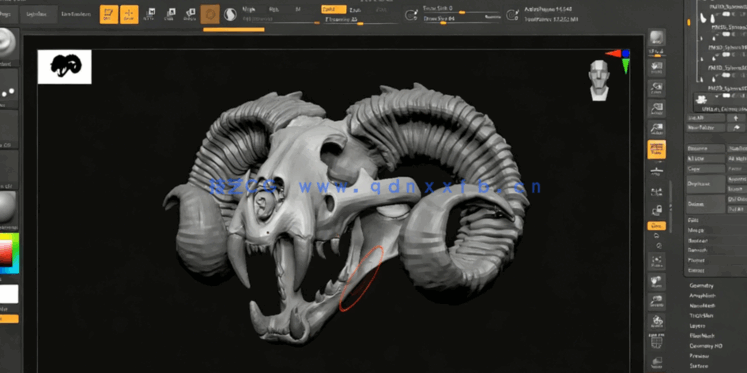This screenshot has height=373, width=747.
Task: Click the head camera orientation widget
Action: (599, 80)
